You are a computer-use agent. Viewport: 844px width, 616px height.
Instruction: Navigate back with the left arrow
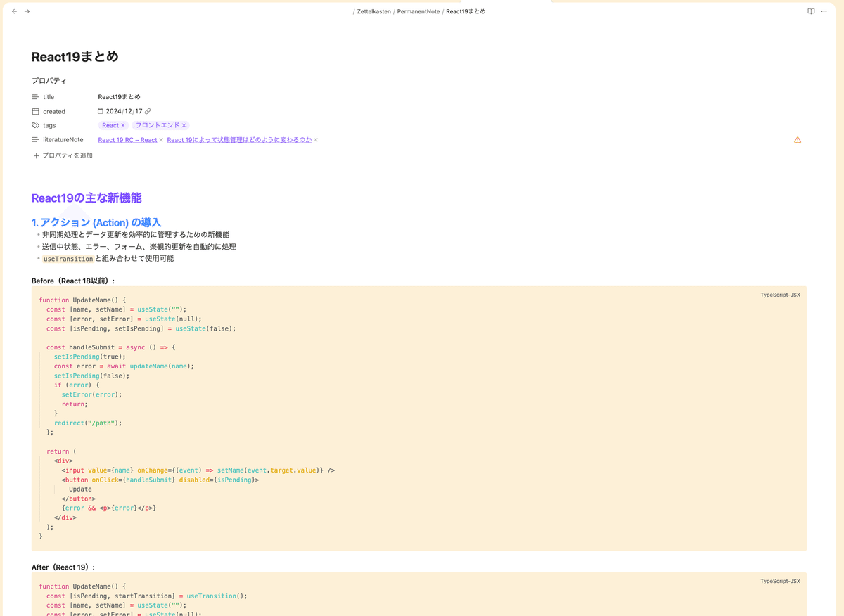pyautogui.click(x=14, y=11)
